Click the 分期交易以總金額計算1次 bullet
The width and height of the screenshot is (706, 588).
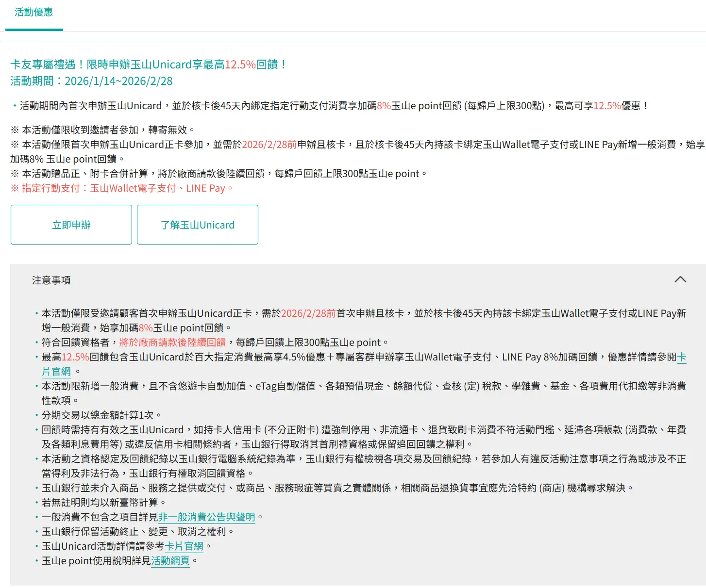101,415
